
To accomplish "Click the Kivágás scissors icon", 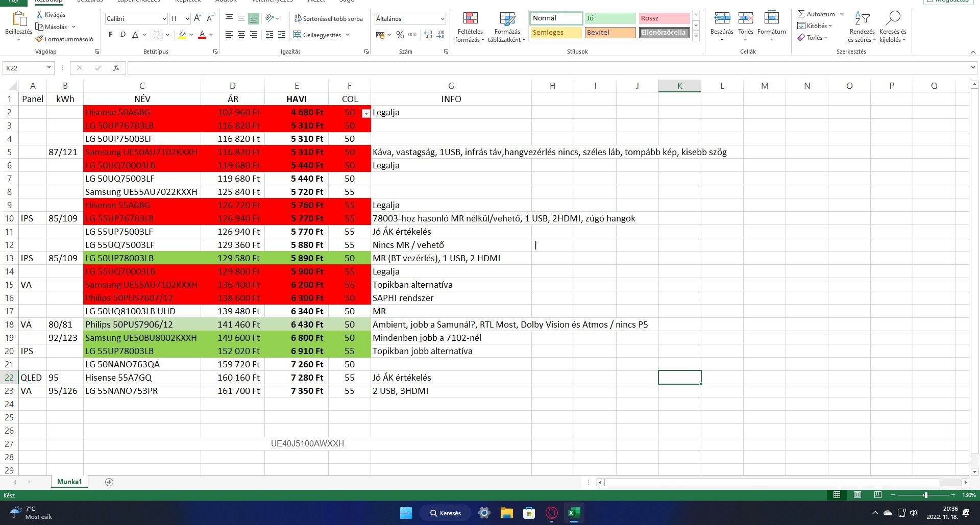I will (39, 14).
